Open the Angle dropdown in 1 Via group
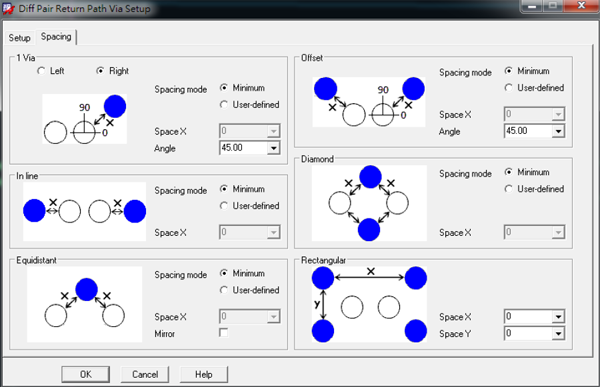This screenshot has width=600, height=387. pos(274,148)
